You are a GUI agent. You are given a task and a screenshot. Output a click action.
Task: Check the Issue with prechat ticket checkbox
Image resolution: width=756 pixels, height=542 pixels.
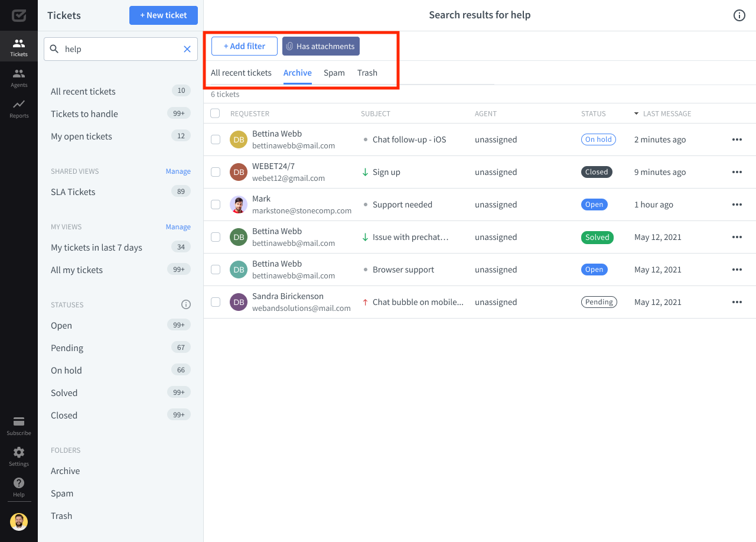[x=216, y=237]
